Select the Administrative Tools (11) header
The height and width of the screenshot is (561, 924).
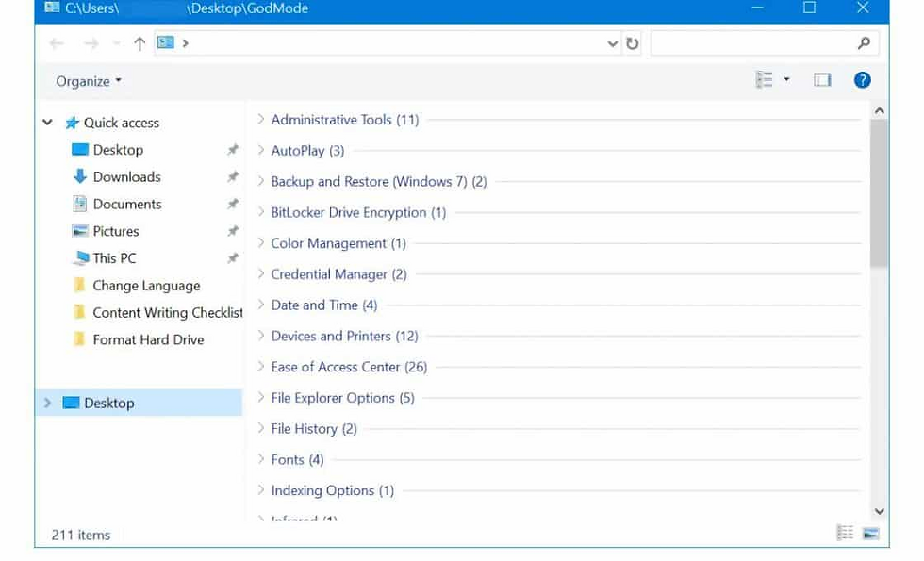coord(345,120)
